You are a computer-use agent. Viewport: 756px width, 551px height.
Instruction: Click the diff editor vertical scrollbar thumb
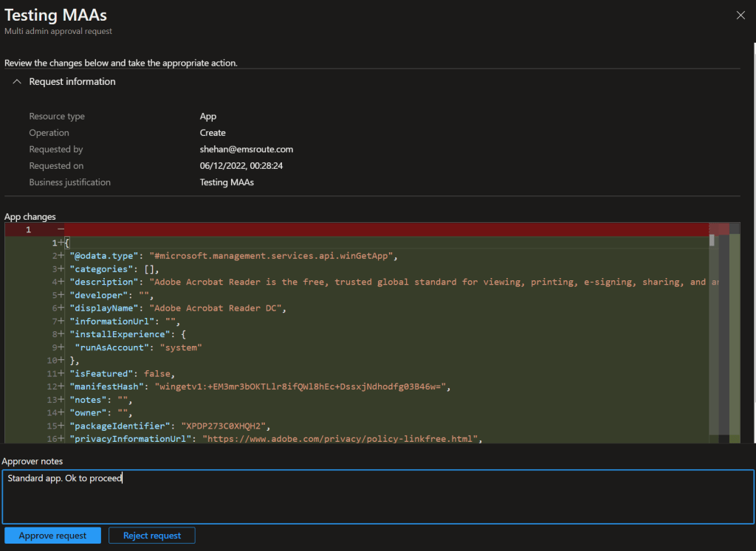(712, 240)
